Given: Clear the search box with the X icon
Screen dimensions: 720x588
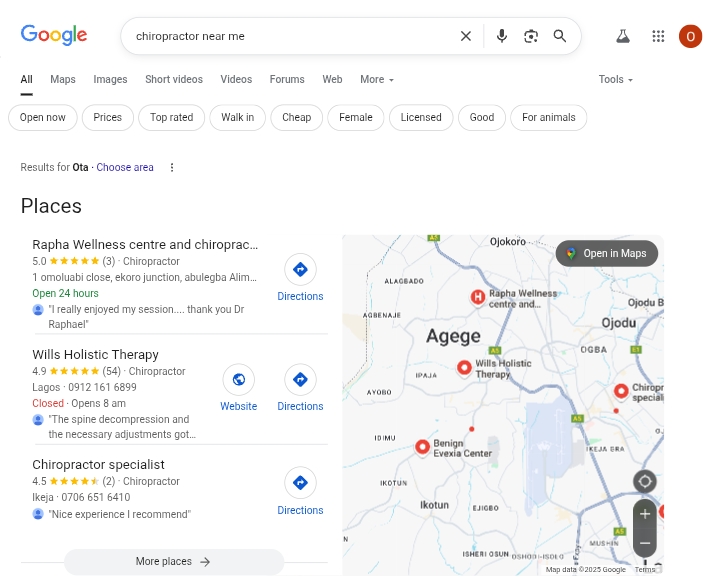Looking at the screenshot, I should click(466, 36).
